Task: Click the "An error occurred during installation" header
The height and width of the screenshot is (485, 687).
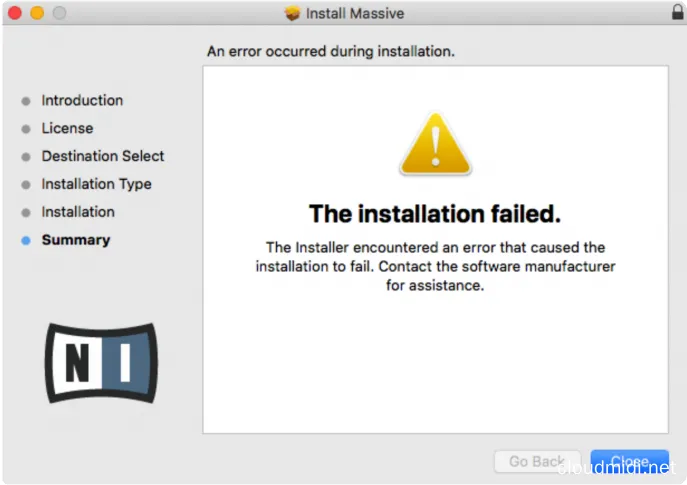Action: 330,50
